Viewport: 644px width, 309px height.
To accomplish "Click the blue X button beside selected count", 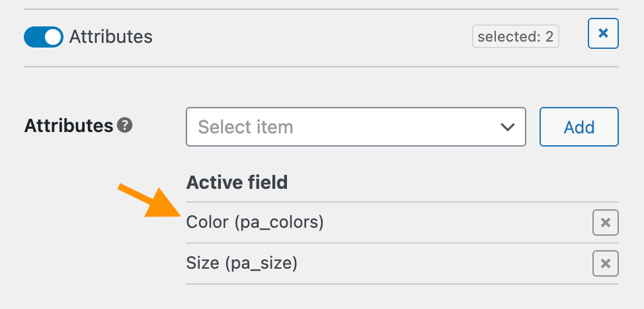I will click(x=603, y=34).
